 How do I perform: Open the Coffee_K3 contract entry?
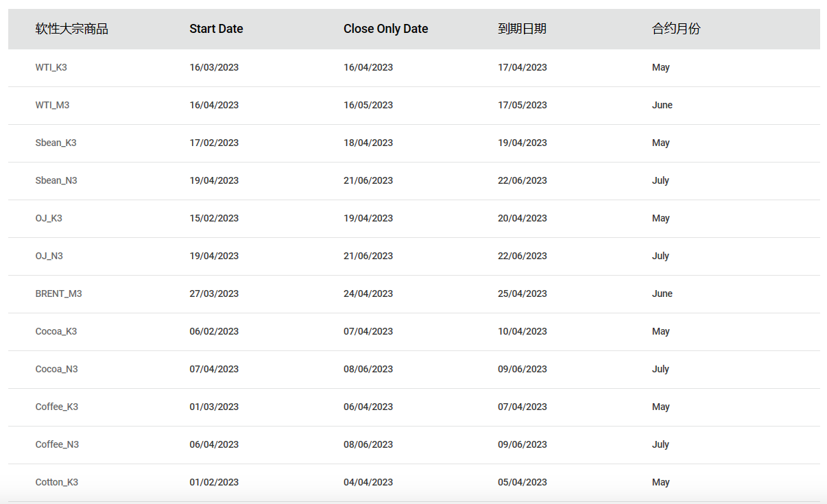pos(57,407)
